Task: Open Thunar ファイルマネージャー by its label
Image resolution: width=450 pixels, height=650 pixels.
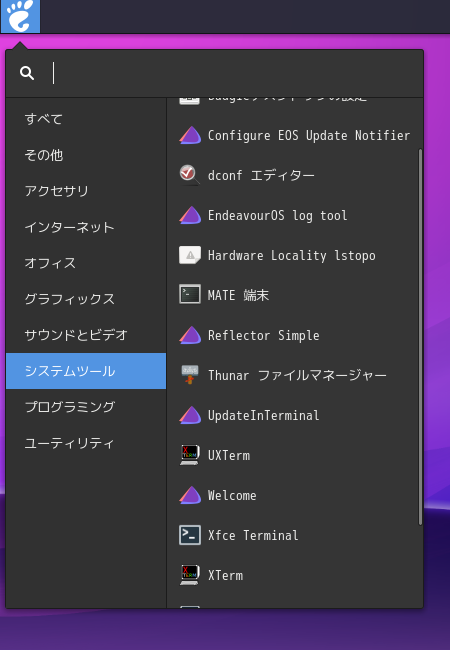Action: coord(297,376)
